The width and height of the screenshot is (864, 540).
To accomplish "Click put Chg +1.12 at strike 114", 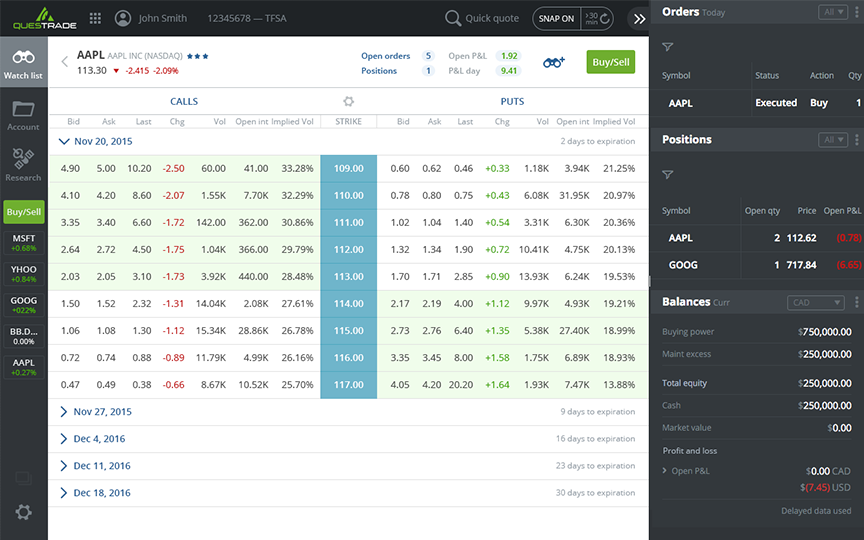I will point(497,304).
